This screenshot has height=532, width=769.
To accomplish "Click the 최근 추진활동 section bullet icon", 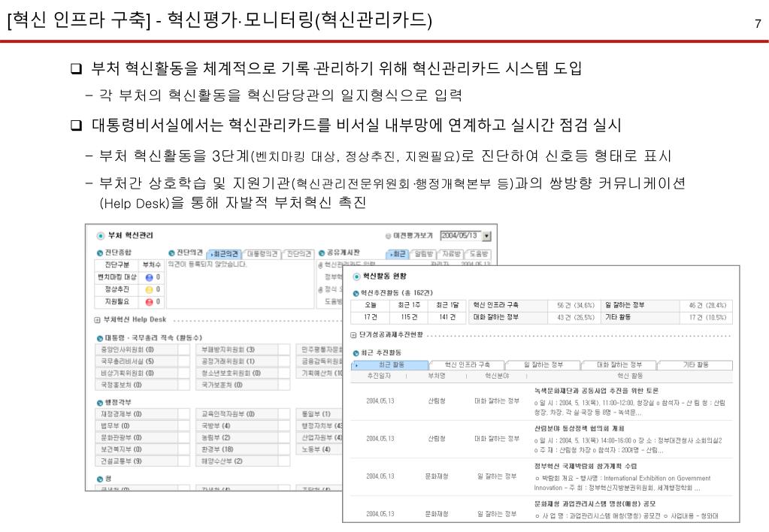I will [356, 353].
